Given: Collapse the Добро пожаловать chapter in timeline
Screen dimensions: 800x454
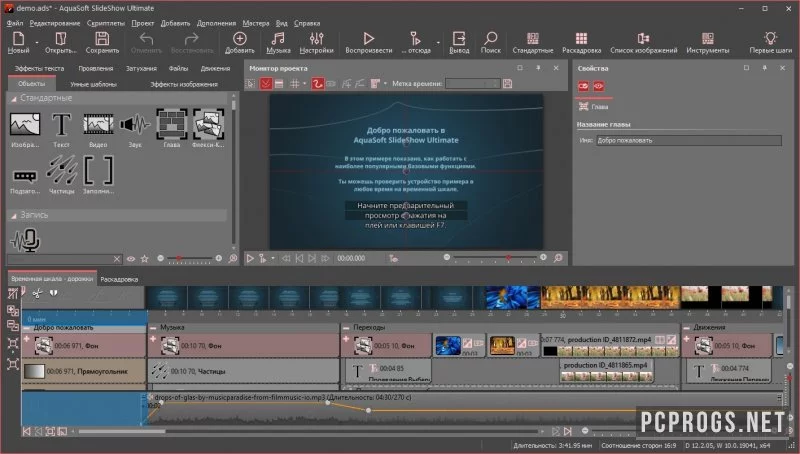Looking at the screenshot, I should pos(27,328).
